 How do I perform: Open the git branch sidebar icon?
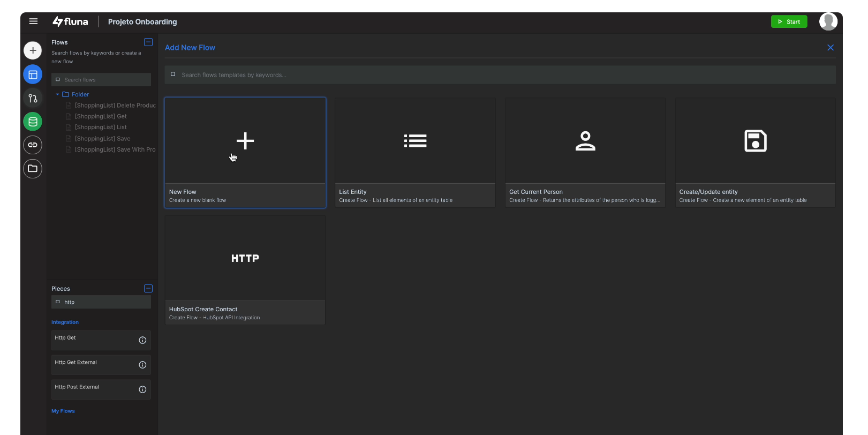click(x=33, y=98)
